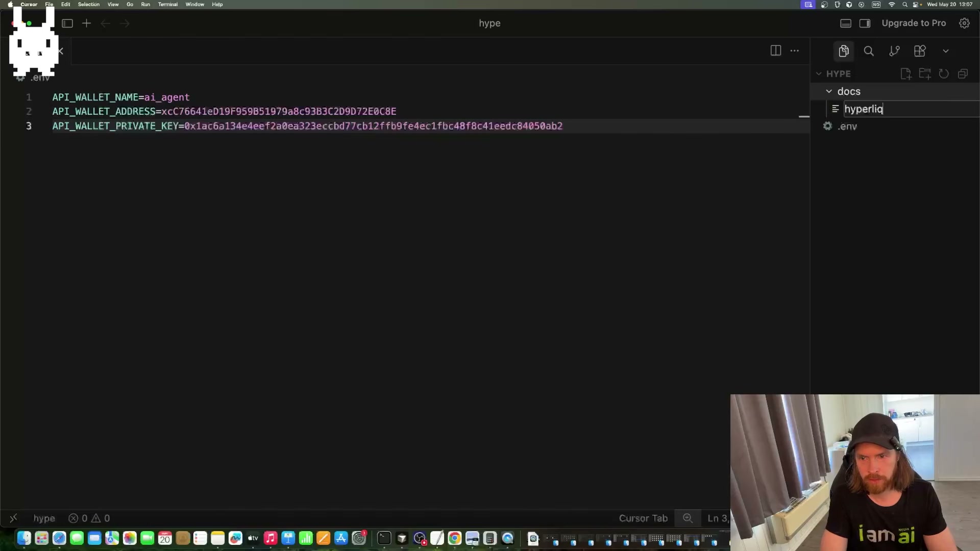This screenshot has width=980, height=551.
Task: Open remote window icon in status bar
Action: click(x=13, y=518)
